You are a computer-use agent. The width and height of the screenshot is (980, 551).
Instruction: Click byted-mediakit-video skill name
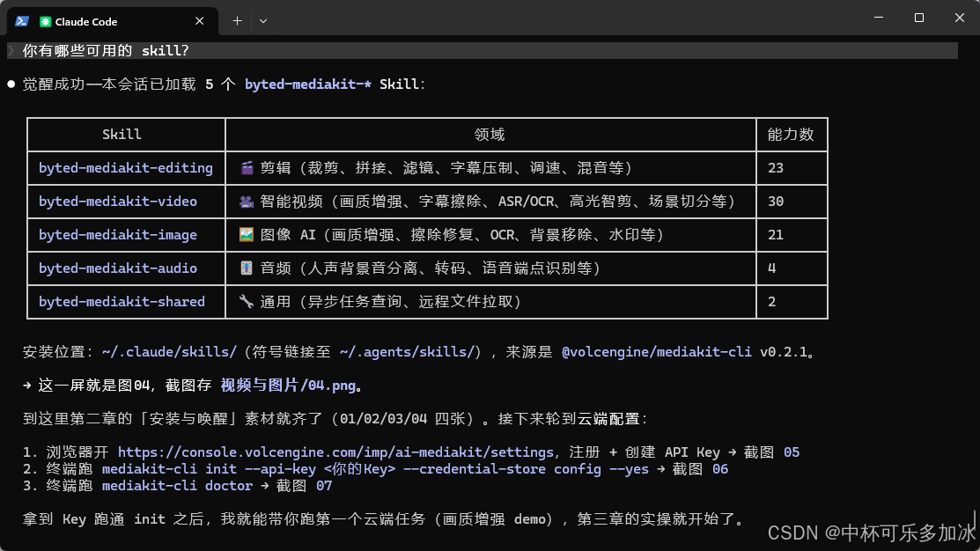(117, 202)
